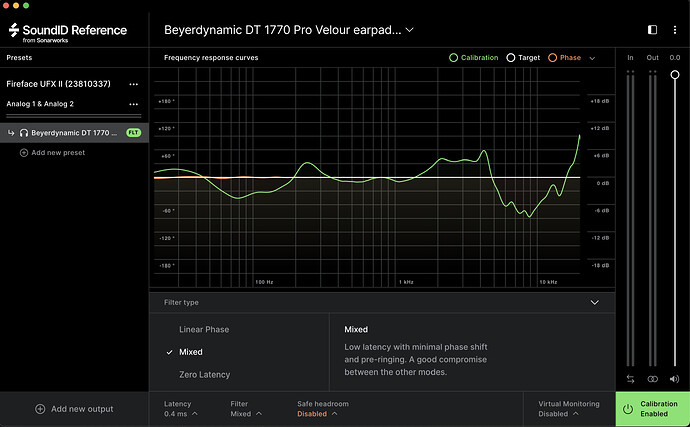The width and height of the screenshot is (690, 427).
Task: Expand Safe headroom Disabled setting
Action: click(323, 409)
